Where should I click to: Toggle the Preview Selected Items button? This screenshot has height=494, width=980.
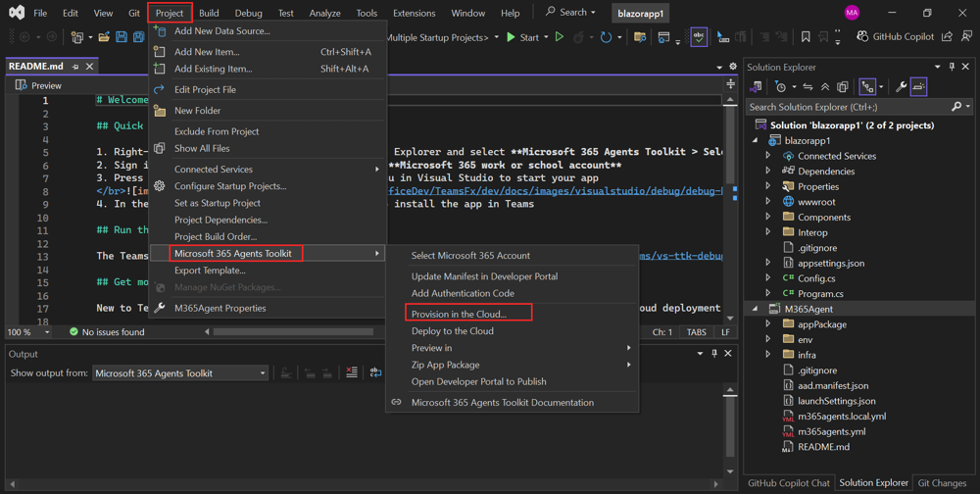pyautogui.click(x=918, y=87)
